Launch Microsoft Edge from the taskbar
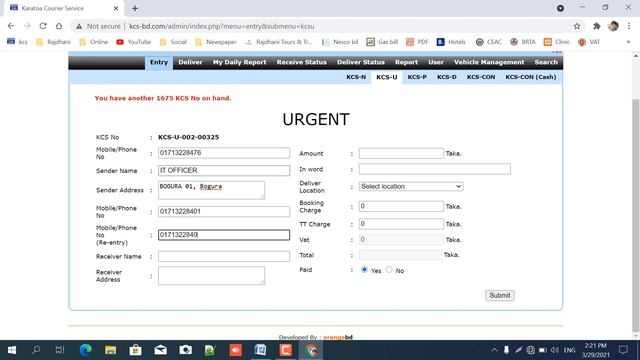Image resolution: width=640 pixels, height=360 pixels. coord(85,350)
